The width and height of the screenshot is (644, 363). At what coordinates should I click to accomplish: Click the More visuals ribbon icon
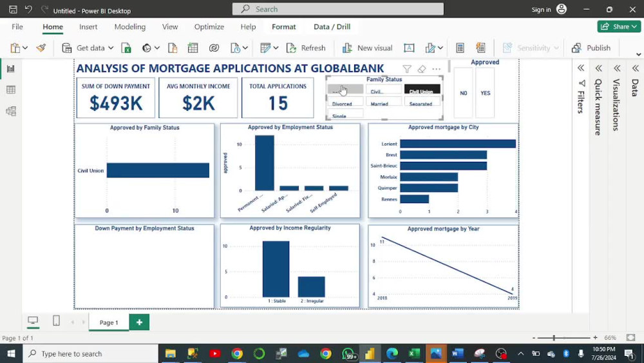point(430,48)
